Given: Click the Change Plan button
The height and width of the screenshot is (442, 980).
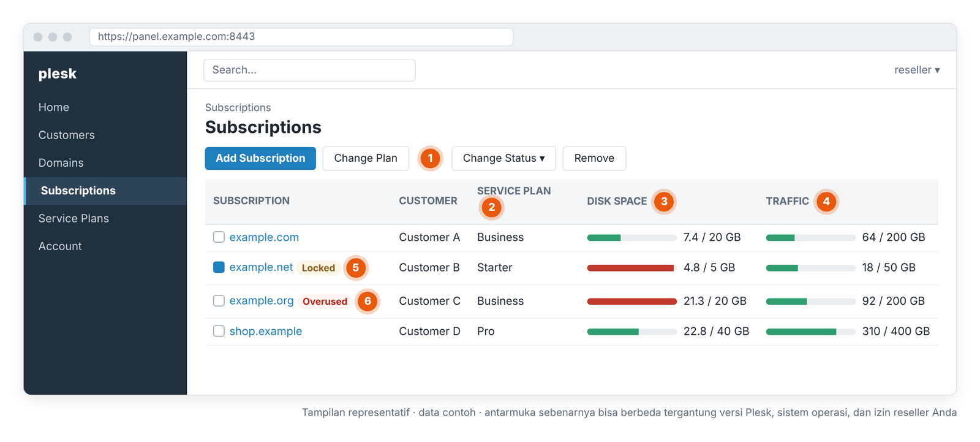Looking at the screenshot, I should pyautogui.click(x=366, y=158).
